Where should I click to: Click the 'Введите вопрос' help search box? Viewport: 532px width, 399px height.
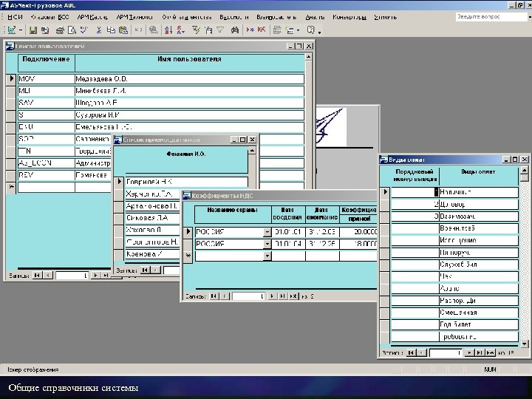486,16
